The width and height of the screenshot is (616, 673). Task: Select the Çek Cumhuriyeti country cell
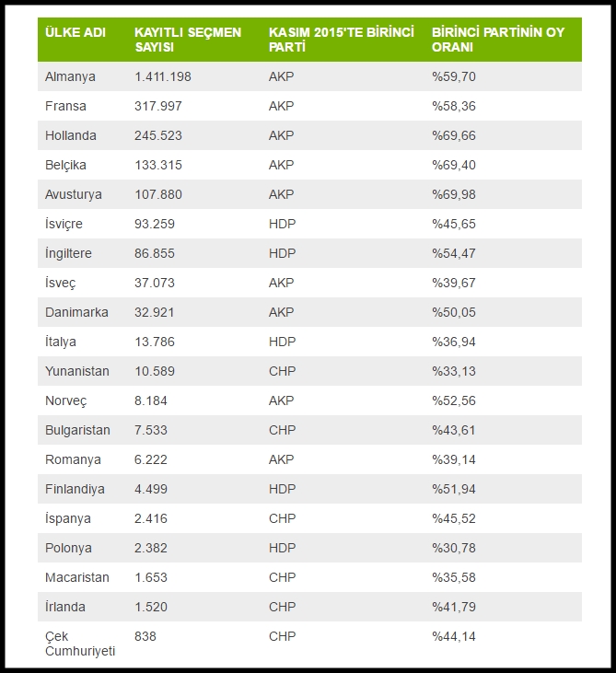click(x=80, y=643)
